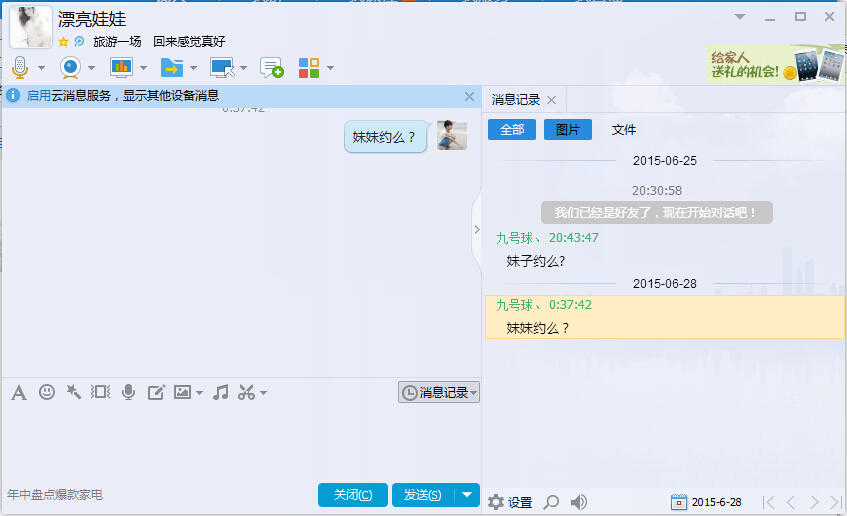Open remote presentation screen icon

pyautogui.click(x=122, y=68)
